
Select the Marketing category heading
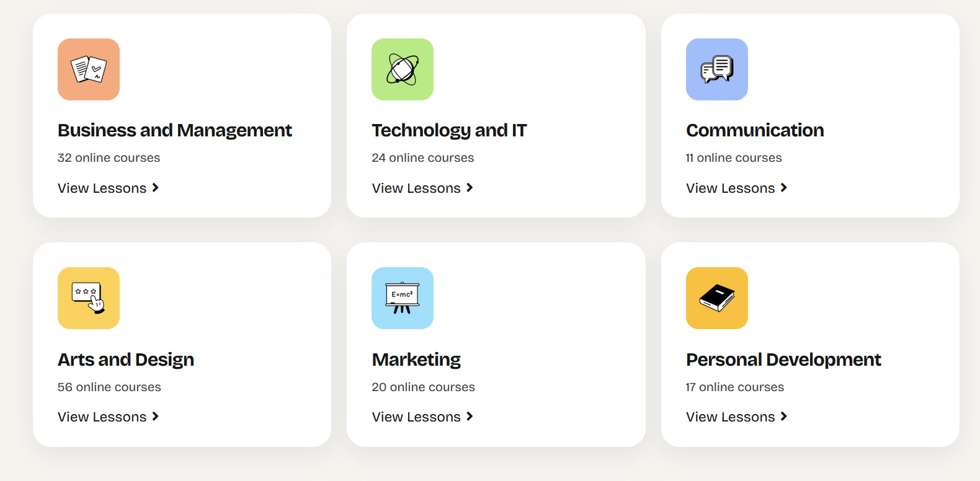pos(416,360)
